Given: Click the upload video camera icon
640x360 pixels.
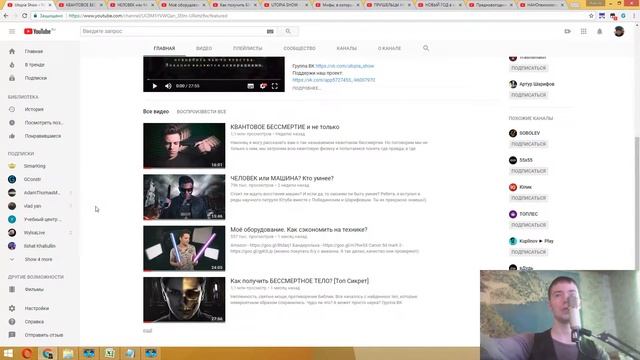Looking at the screenshot, I should tap(567, 31).
